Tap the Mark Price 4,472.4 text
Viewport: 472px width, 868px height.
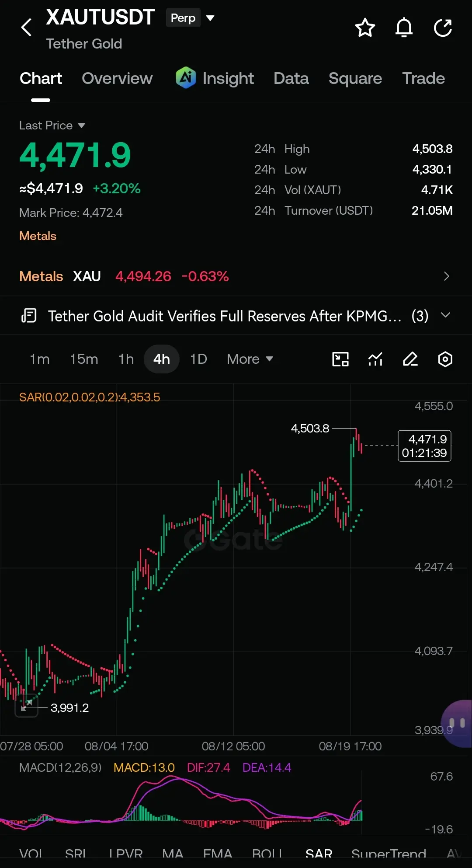tap(71, 213)
